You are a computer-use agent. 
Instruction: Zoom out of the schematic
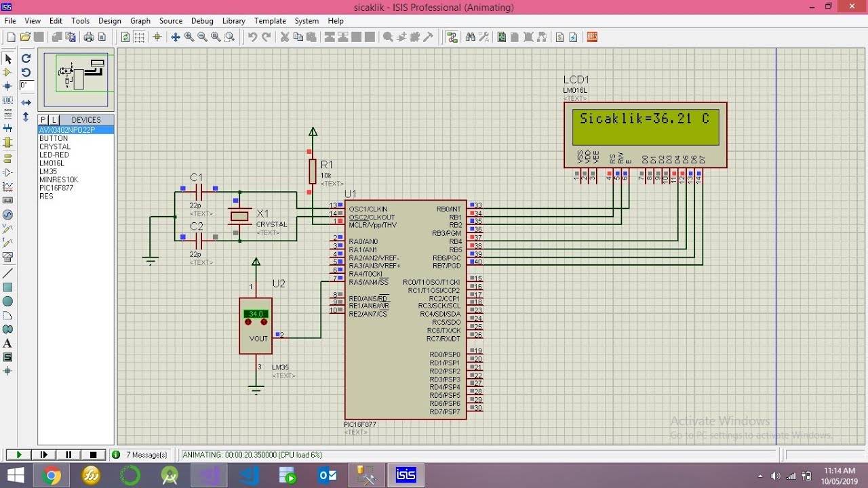[202, 37]
